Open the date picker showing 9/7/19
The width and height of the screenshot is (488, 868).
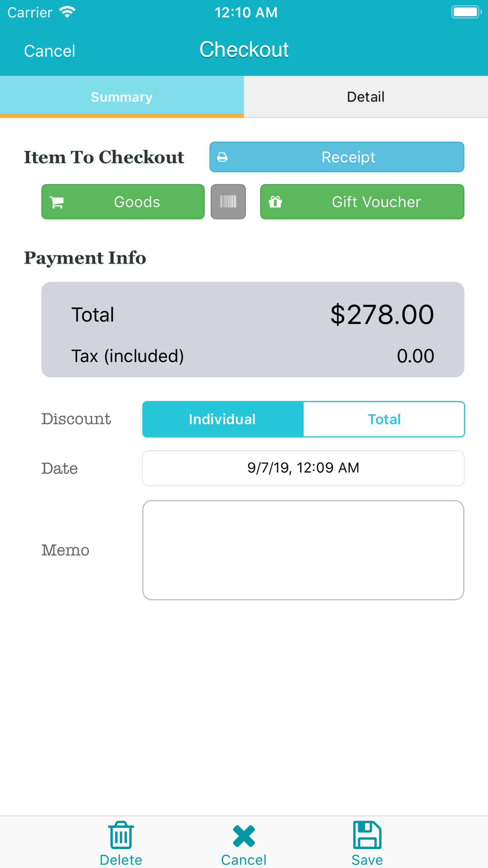(x=303, y=468)
